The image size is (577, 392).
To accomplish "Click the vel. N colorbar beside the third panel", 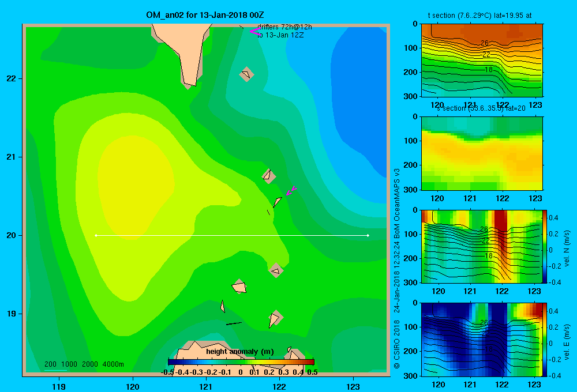I will [545, 246].
